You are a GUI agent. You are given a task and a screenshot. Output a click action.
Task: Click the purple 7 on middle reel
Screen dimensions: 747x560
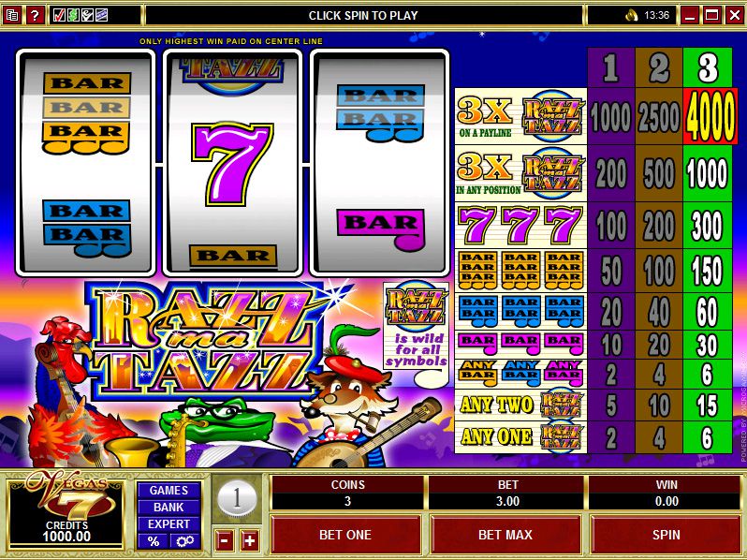(x=232, y=164)
